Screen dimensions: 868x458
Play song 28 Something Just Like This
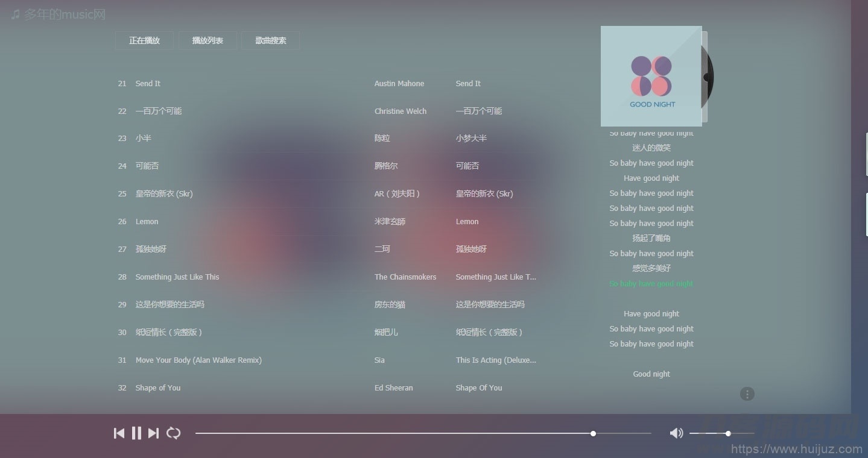177,277
